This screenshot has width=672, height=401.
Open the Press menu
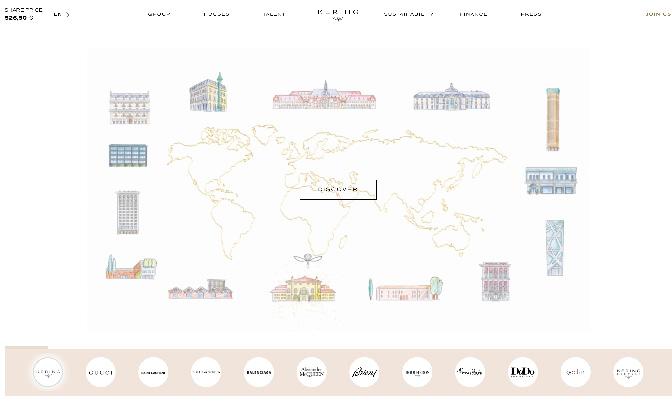point(531,14)
